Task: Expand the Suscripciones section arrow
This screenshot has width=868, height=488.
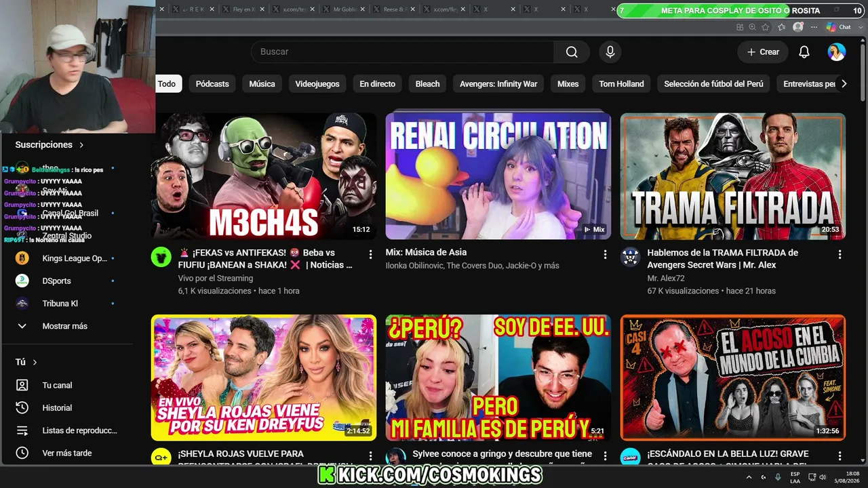Action: click(81, 145)
